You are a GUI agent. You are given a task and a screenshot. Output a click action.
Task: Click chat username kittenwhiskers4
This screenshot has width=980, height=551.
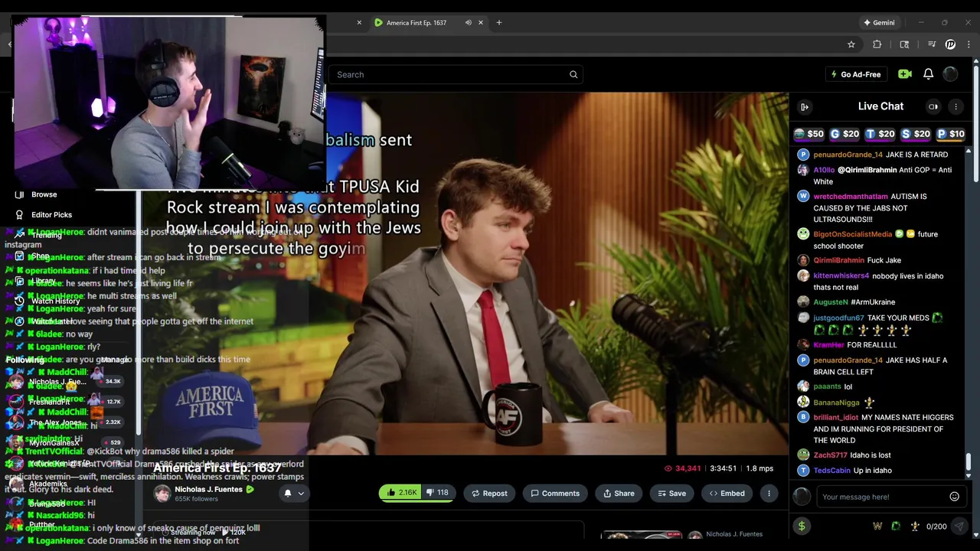[841, 275]
